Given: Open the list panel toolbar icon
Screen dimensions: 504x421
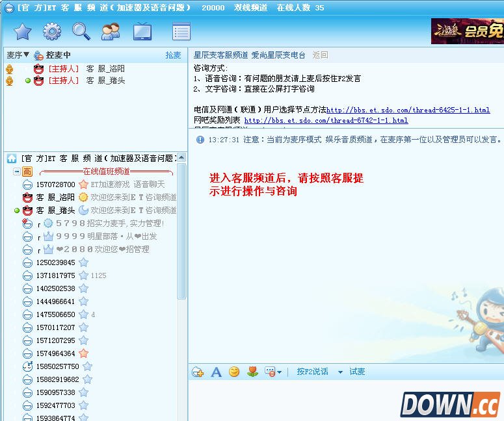Looking at the screenshot, I should (x=181, y=31).
